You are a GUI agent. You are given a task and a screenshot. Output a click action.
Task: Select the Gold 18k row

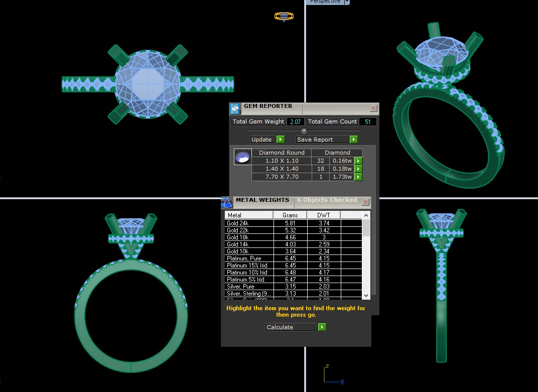point(294,237)
